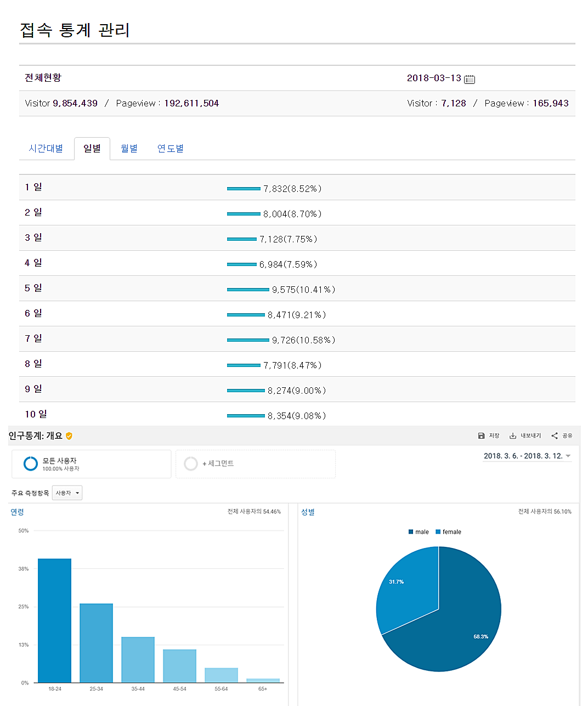
Task: Click the 25-34 age bar
Action: coord(96,643)
